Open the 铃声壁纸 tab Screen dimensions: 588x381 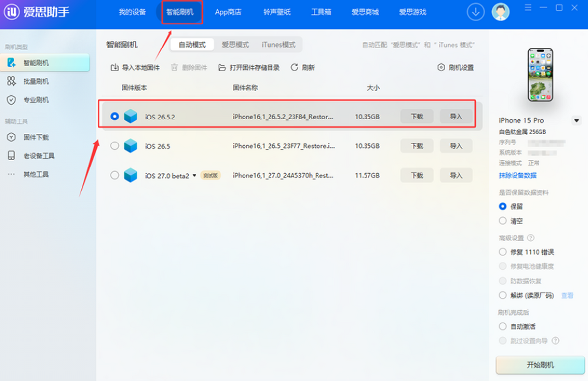(x=277, y=12)
